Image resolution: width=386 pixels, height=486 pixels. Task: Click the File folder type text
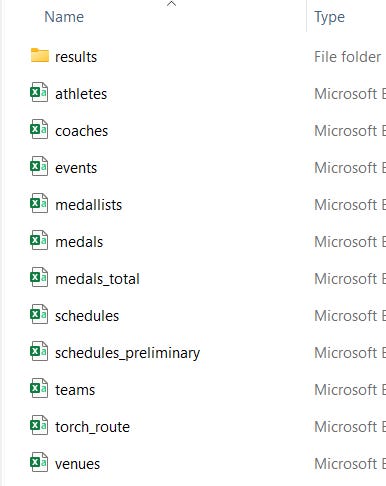[x=347, y=57]
